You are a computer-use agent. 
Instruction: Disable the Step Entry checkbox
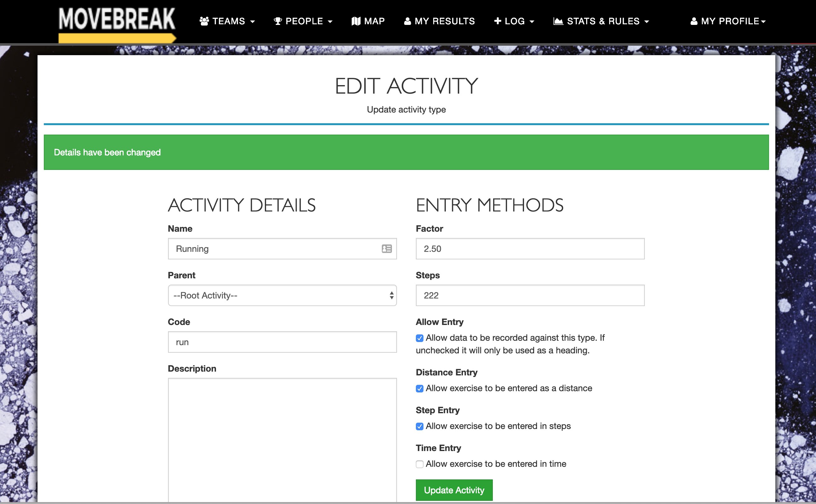[419, 426]
